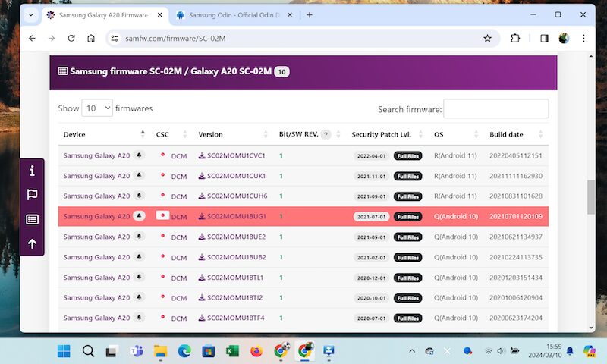Screen dimensions: 607x364
Task: Open the browser extensions puzzle icon
Action: click(x=516, y=38)
